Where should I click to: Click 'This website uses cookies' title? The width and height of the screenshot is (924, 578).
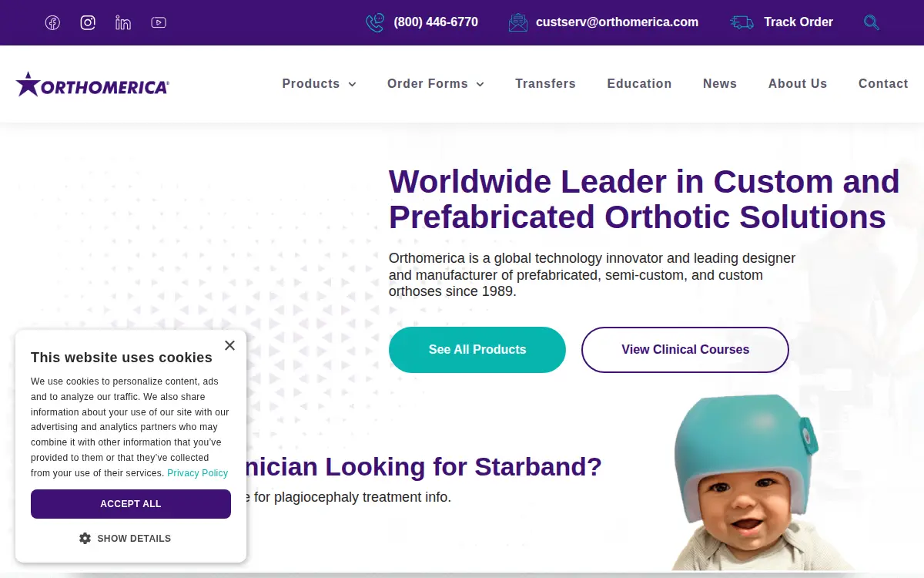122,358
